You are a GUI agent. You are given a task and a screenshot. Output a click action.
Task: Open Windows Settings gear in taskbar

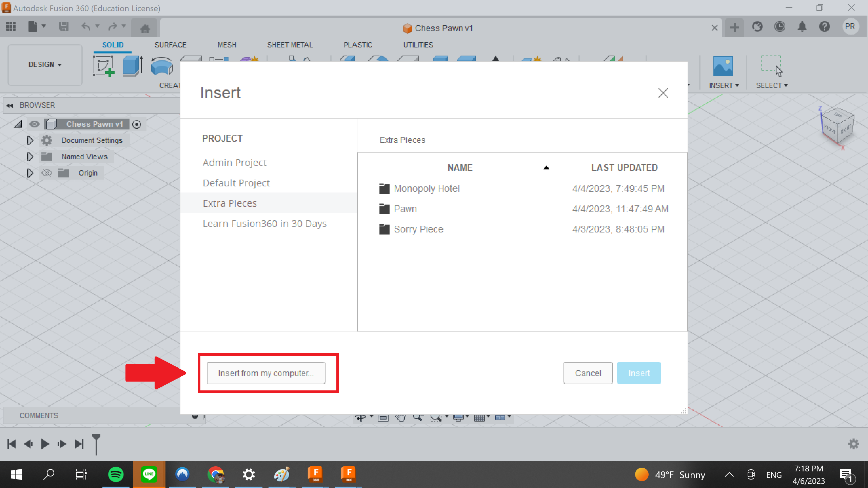tap(249, 474)
